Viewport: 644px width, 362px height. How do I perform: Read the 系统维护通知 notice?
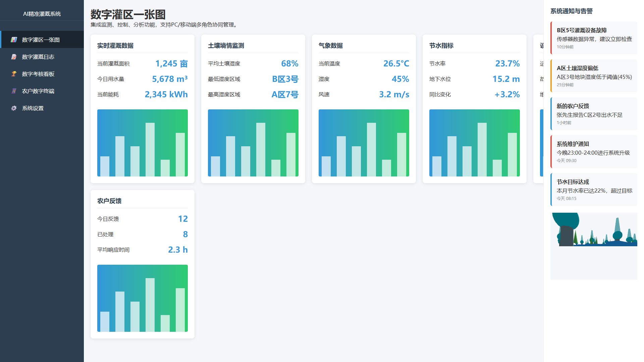tap(594, 152)
